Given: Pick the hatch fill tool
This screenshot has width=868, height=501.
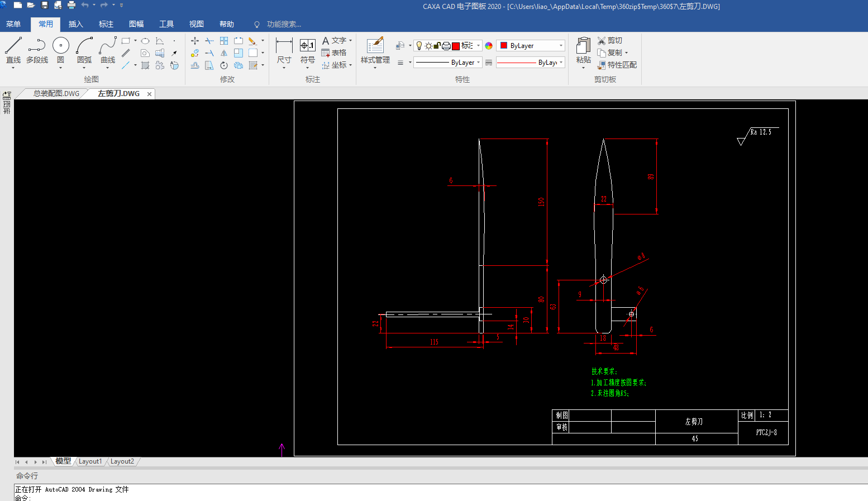Looking at the screenshot, I should point(145,65).
